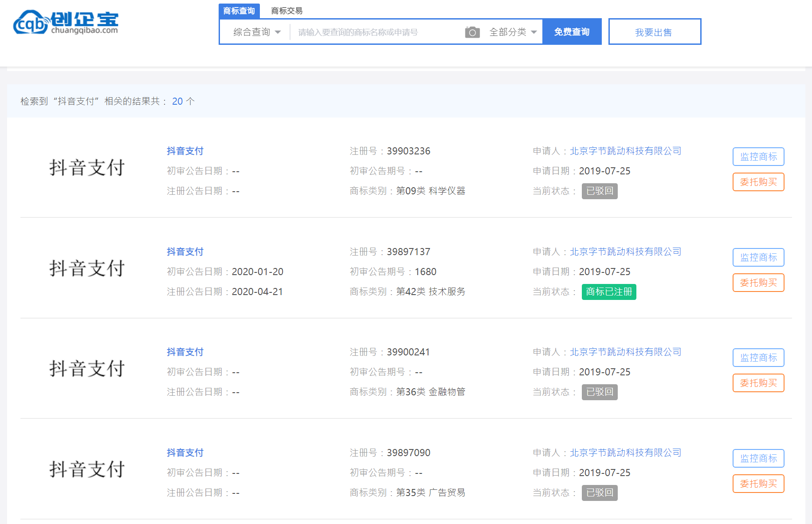Click 已驳回 status in 39897090 row
The width and height of the screenshot is (812, 524).
600,493
